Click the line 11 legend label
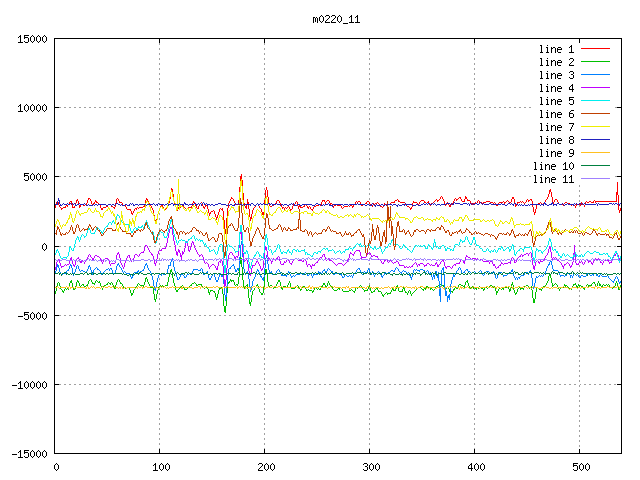Image resolution: width=640 pixels, height=480 pixels. (553, 179)
